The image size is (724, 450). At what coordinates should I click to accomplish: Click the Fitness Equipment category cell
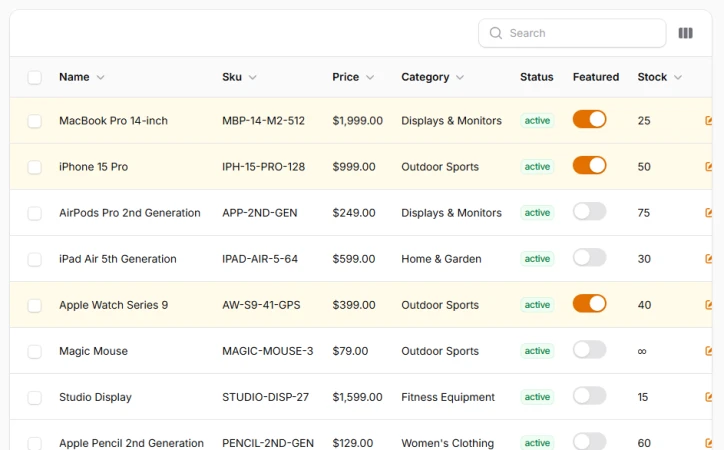pos(448,397)
